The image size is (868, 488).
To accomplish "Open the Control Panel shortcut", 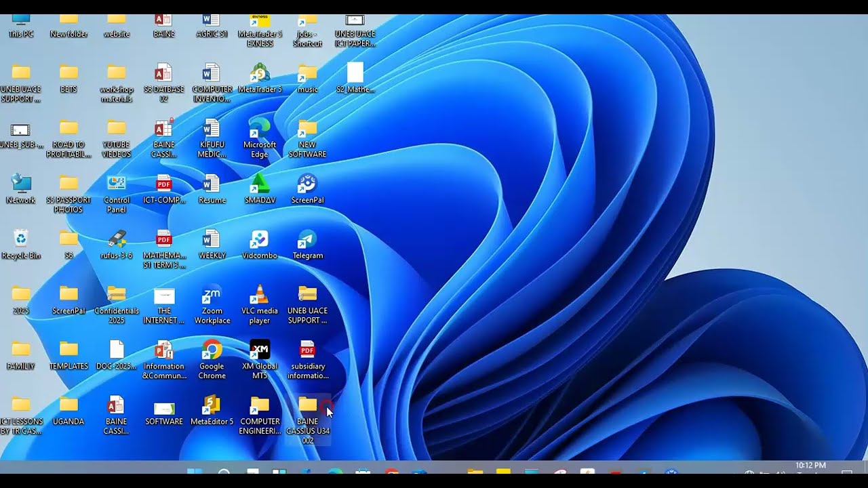I will (x=117, y=195).
